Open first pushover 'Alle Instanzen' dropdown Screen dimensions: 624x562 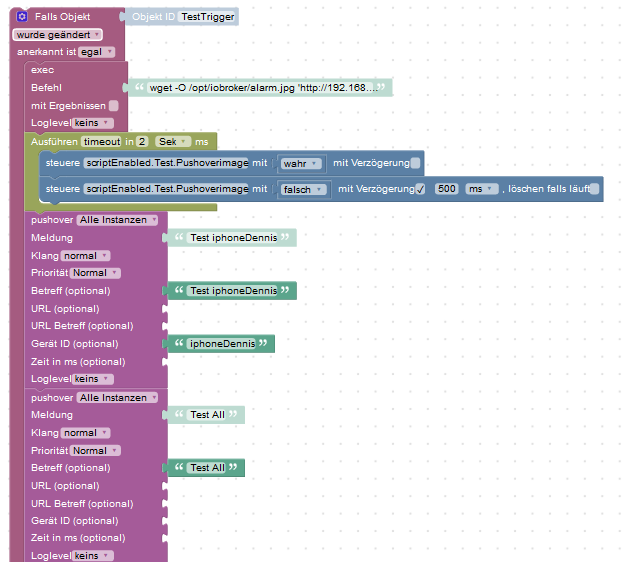(117, 220)
